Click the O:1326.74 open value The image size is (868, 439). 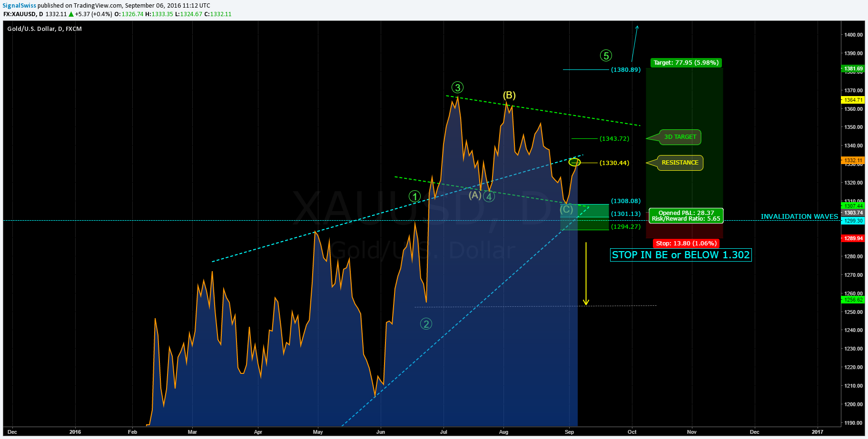129,14
